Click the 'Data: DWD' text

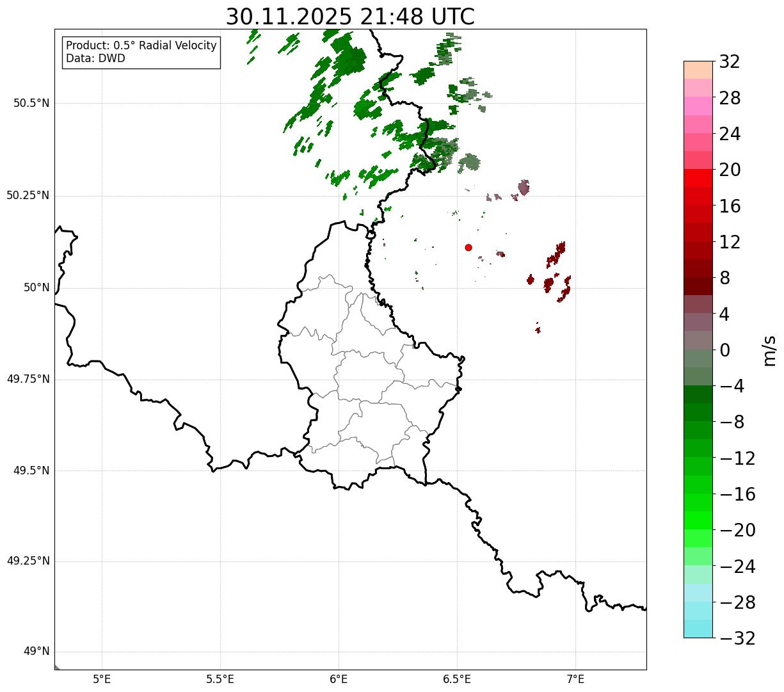tap(96, 58)
